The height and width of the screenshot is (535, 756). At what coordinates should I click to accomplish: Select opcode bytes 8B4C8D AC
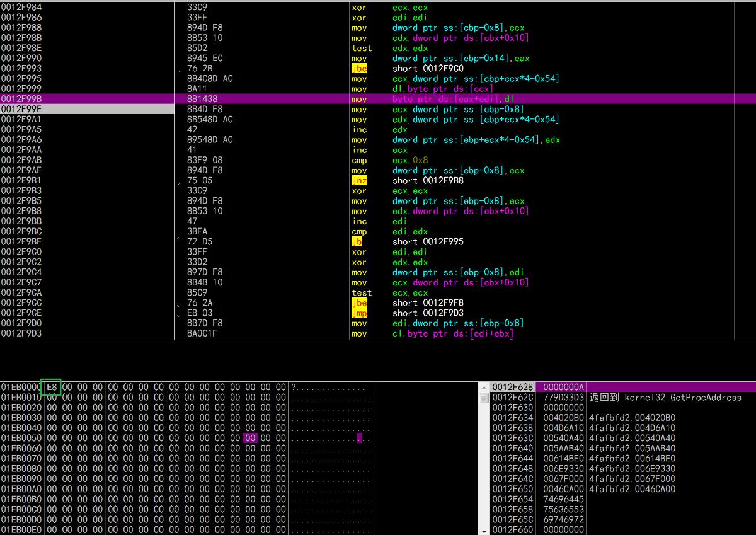(210, 79)
